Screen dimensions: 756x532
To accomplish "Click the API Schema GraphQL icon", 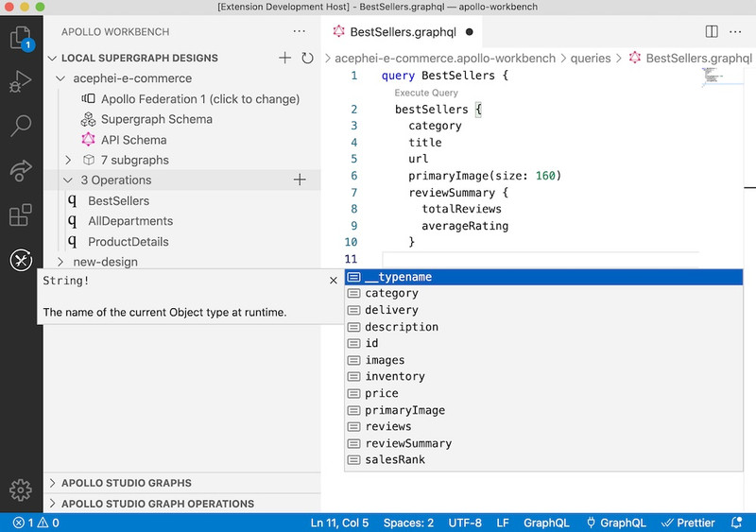I will click(x=88, y=140).
